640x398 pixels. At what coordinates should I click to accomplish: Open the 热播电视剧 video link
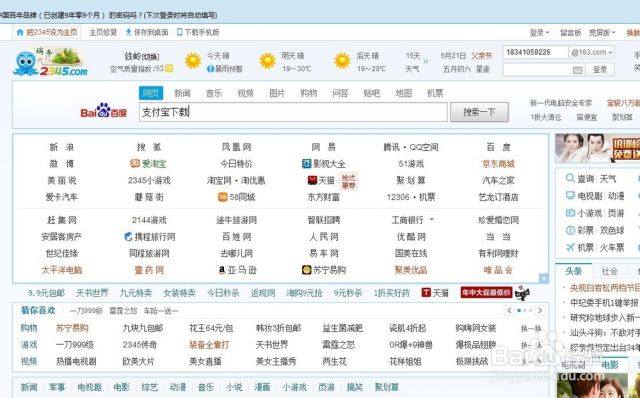[76, 361]
